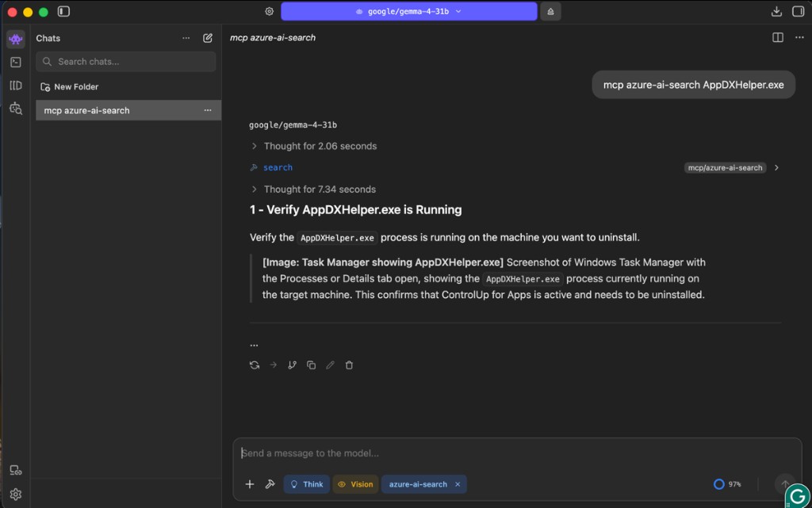Toggle split view icon in chat header

[x=777, y=37]
